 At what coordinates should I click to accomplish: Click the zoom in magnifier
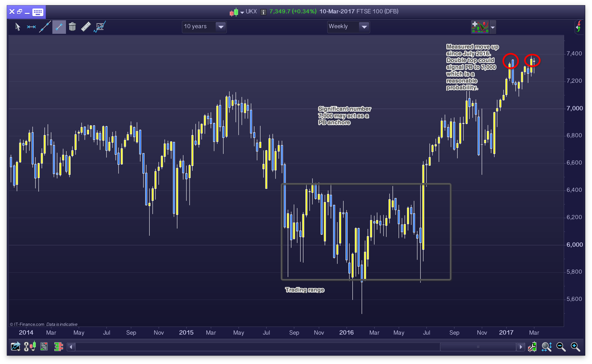pos(575,347)
